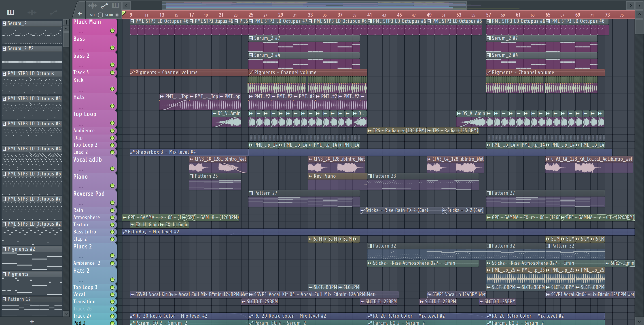Add a track with the plus icon beside STEP

[80, 14]
